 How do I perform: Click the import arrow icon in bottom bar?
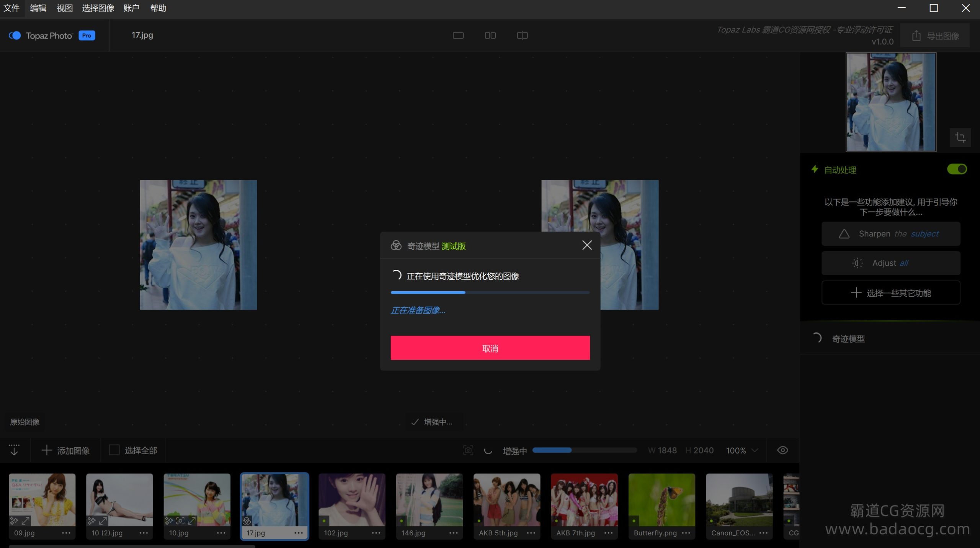(14, 450)
